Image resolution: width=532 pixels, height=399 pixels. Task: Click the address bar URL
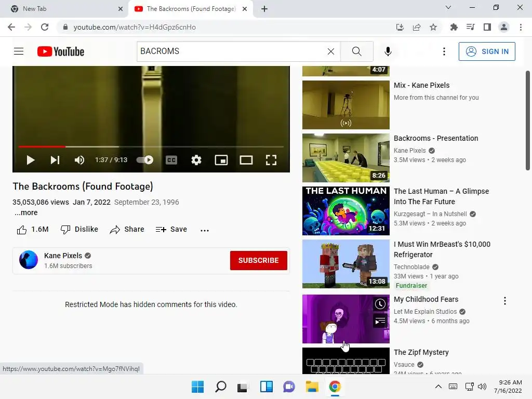[135, 27]
